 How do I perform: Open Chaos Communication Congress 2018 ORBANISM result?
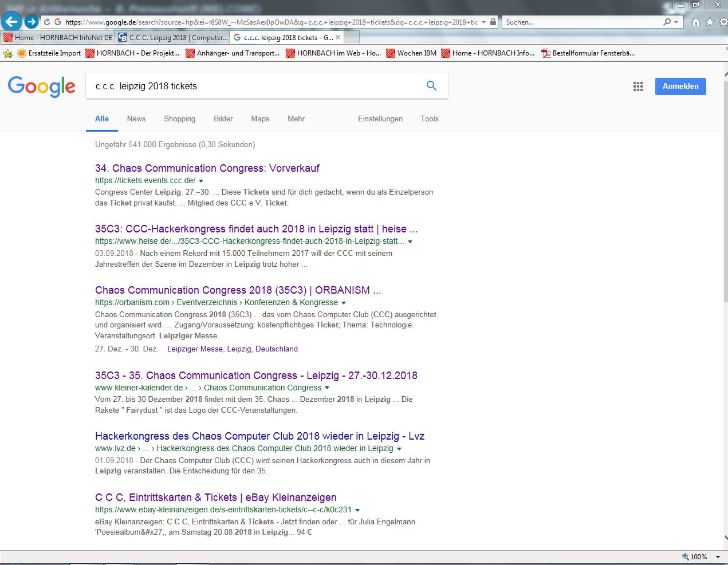[x=238, y=290]
